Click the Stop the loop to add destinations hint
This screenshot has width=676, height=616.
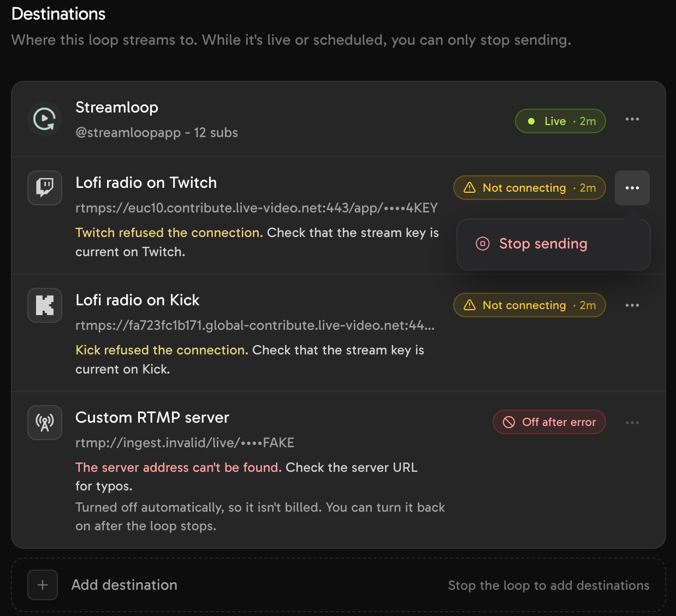549,585
